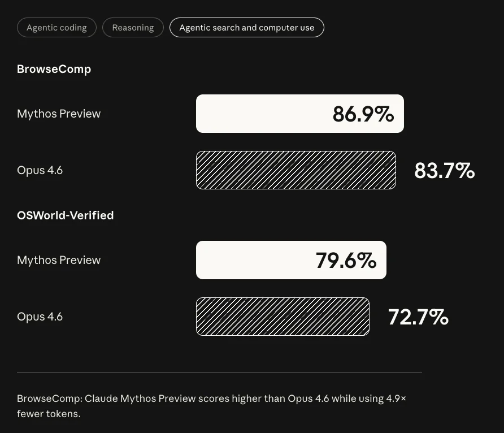Click the hatched OSWorld-Verified Opus 4.6 bar
The height and width of the screenshot is (433, 504).
tap(283, 317)
